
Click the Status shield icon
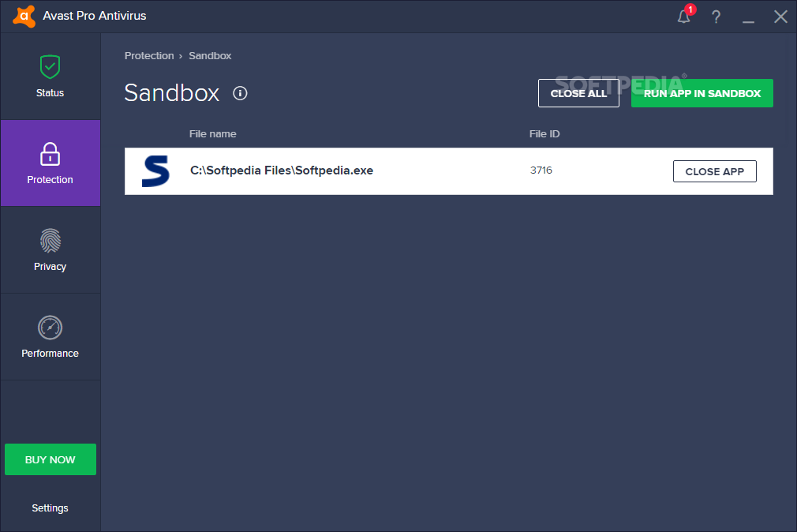point(50,66)
